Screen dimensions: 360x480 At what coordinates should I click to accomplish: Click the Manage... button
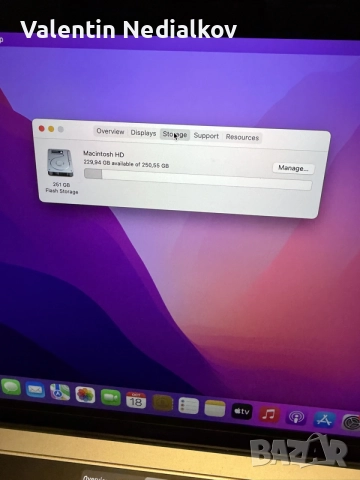pos(293,168)
